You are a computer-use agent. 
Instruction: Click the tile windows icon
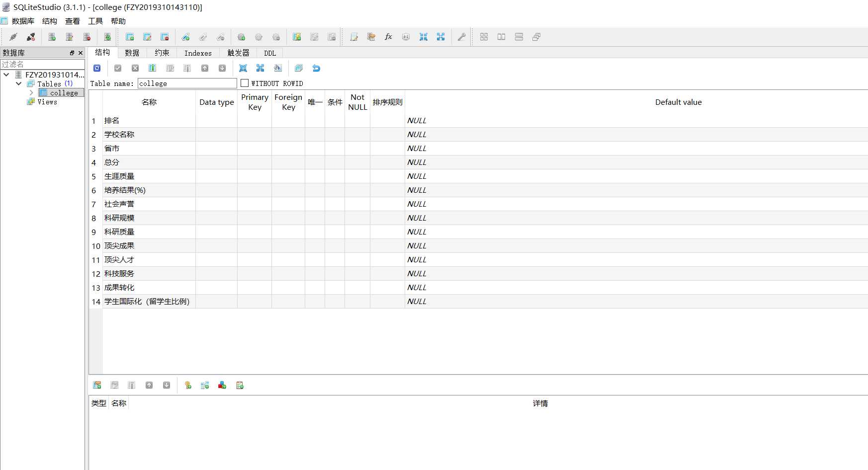(484, 37)
